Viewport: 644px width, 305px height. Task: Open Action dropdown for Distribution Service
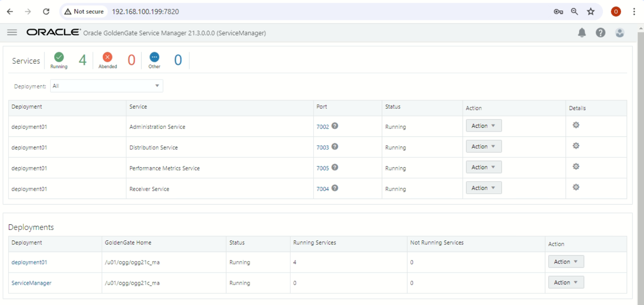pyautogui.click(x=484, y=146)
